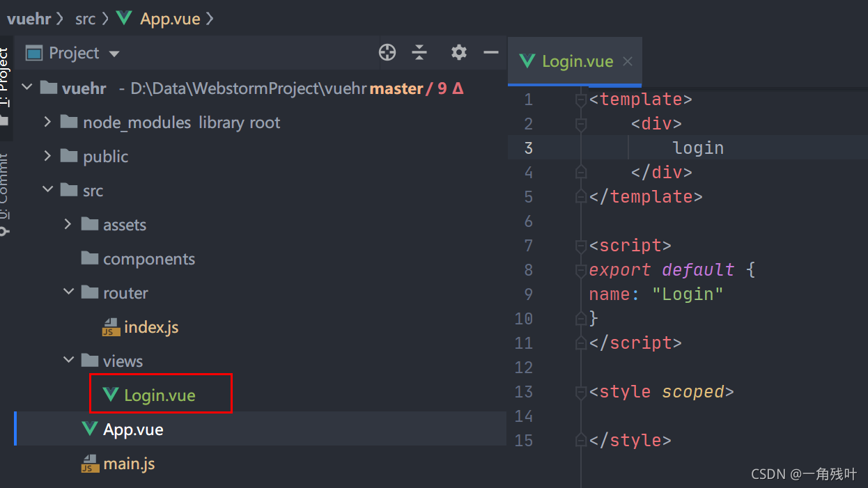Click the views folder icon
This screenshot has width=868, height=488.
[x=90, y=361]
